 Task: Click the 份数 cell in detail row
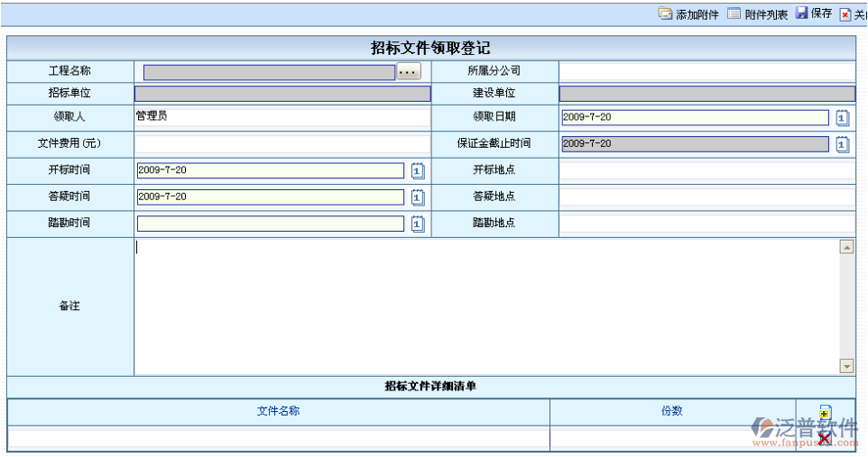(672, 439)
